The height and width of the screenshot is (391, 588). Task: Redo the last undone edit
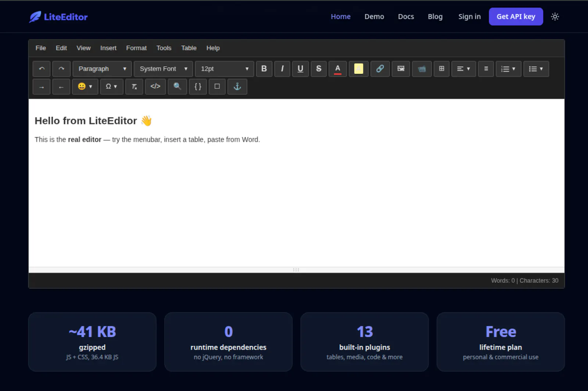coord(61,69)
